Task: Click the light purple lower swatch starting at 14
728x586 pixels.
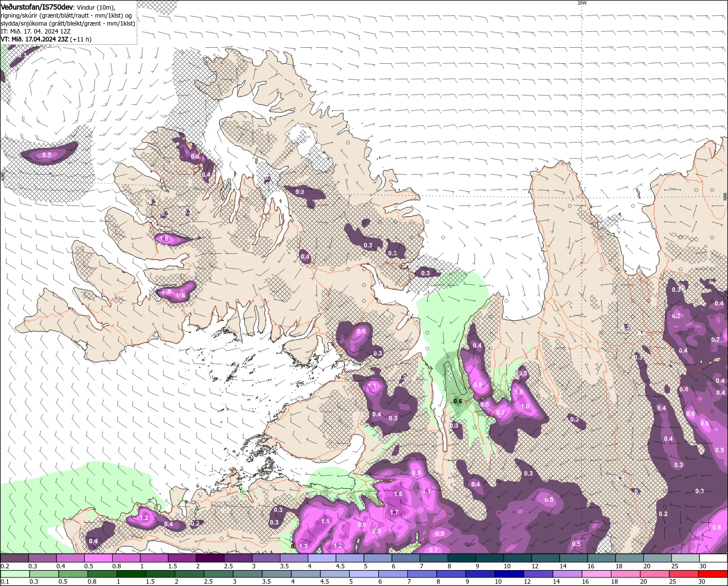Action: [x=568, y=574]
